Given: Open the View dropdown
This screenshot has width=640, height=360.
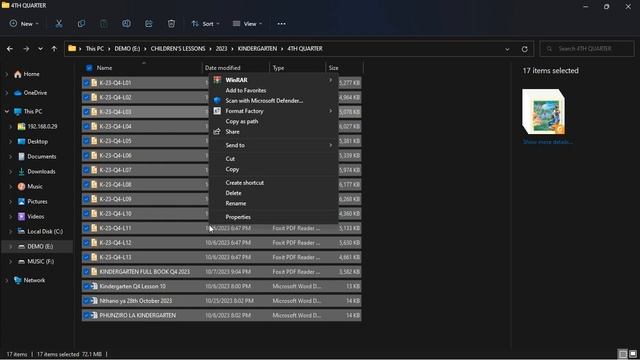Looking at the screenshot, I should click(247, 24).
